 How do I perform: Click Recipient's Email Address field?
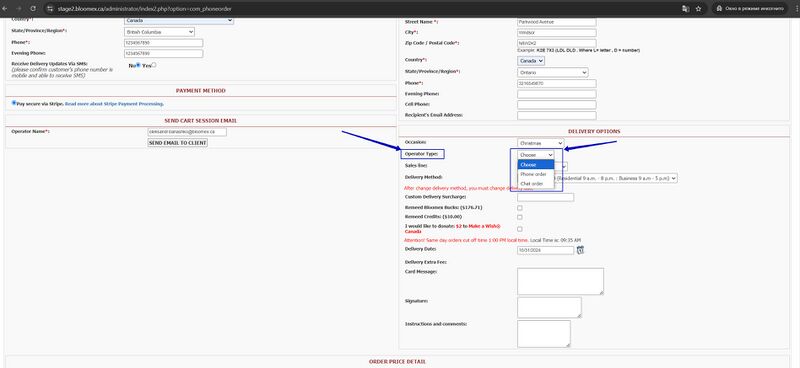pyautogui.click(x=557, y=115)
